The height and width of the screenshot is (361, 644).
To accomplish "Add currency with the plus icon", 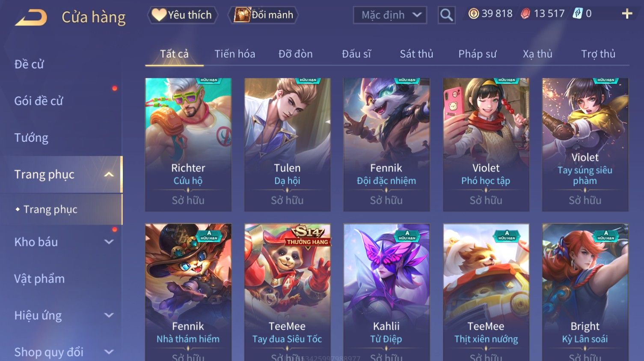I will click(627, 14).
